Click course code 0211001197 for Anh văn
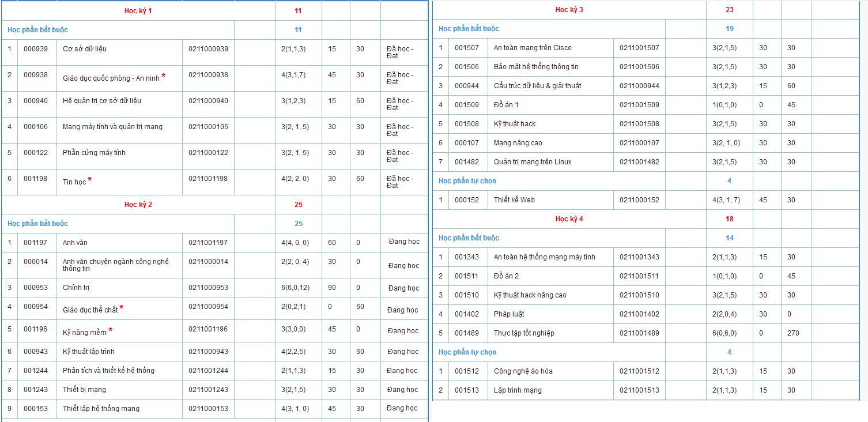868x422 pixels. click(208, 243)
